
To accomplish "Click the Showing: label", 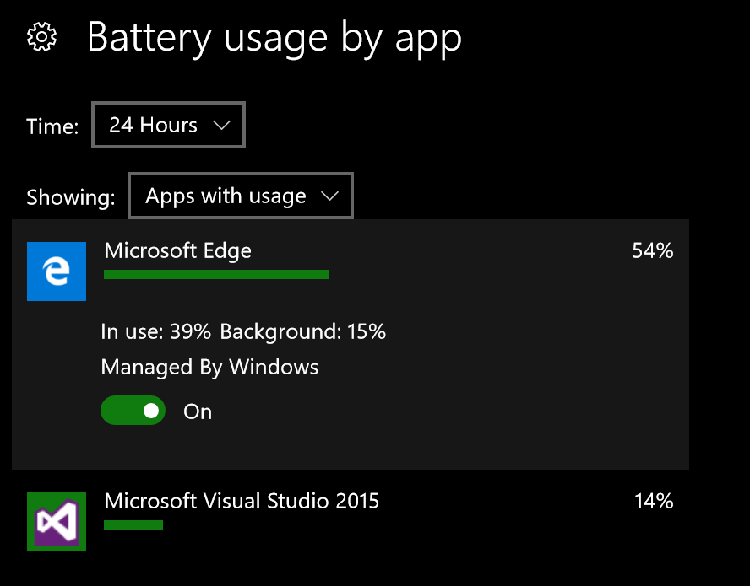I will pos(70,197).
